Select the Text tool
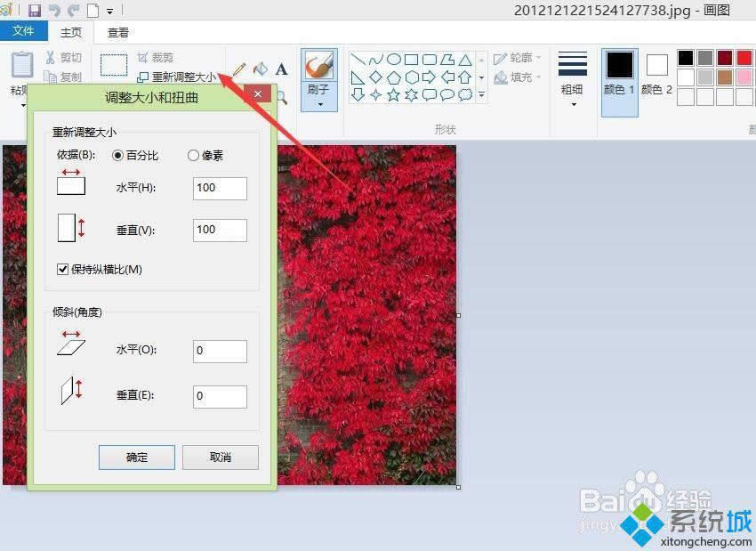Screen dimensions: 756x551 [x=281, y=69]
